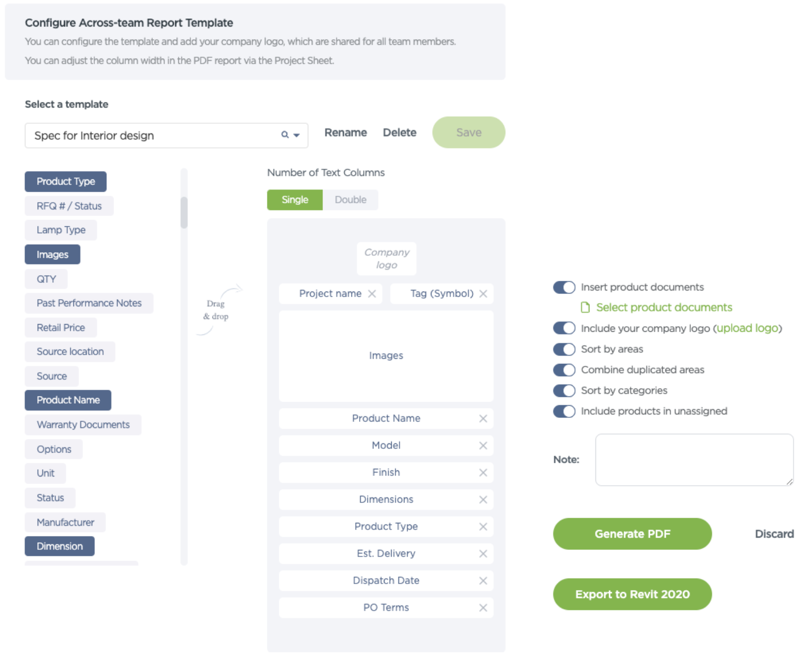Toggle the Combine duplicated areas switch

coord(564,370)
